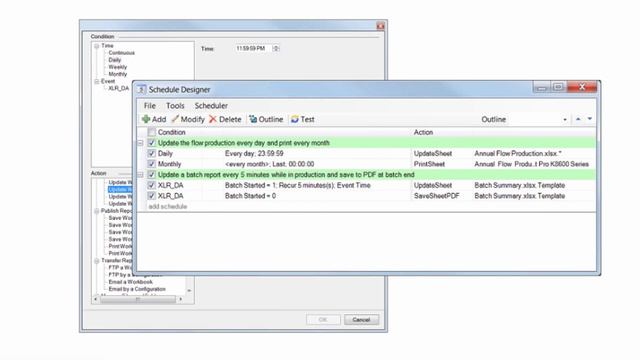The height and width of the screenshot is (360, 640).
Task: Uncheck the XLR_DA Batch Started = 0 row checkbox
Action: pyautogui.click(x=151, y=196)
